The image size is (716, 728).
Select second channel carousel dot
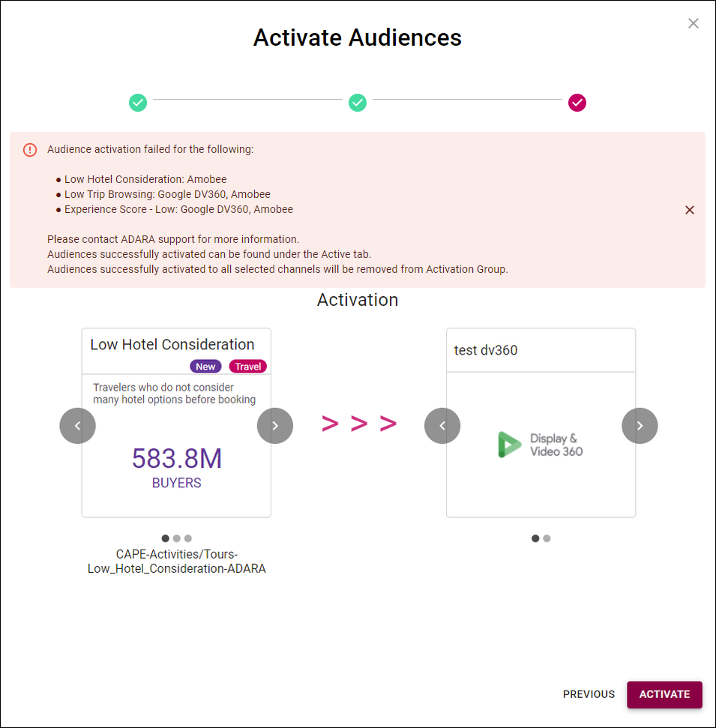coord(547,538)
